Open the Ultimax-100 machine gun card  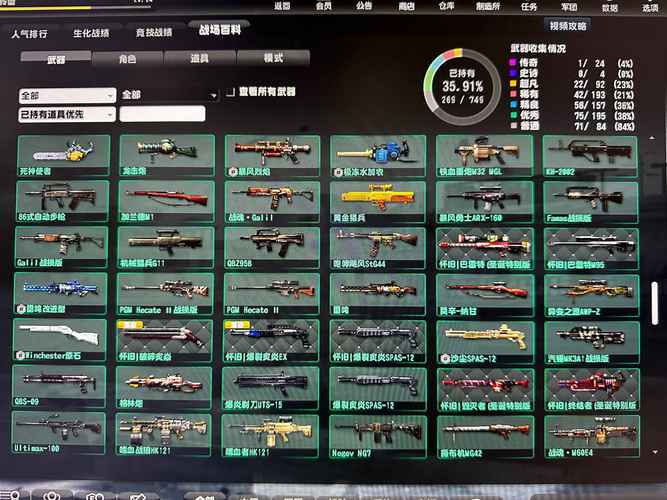click(x=58, y=433)
